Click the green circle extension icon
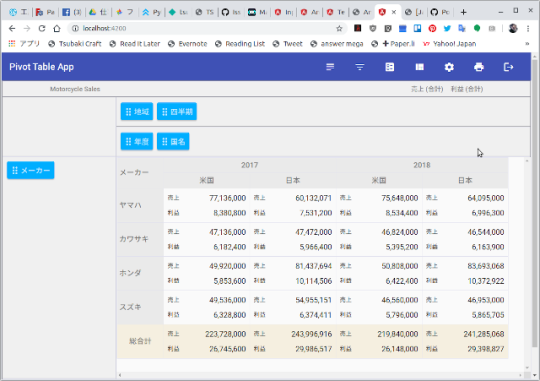Image resolution: width=540 pixels, height=381 pixels. pyautogui.click(x=477, y=28)
